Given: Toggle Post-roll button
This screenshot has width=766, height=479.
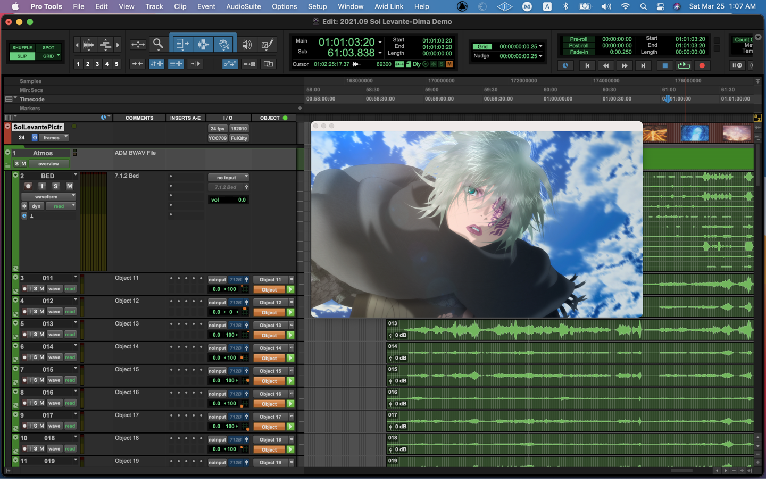Looking at the screenshot, I should point(578,45).
